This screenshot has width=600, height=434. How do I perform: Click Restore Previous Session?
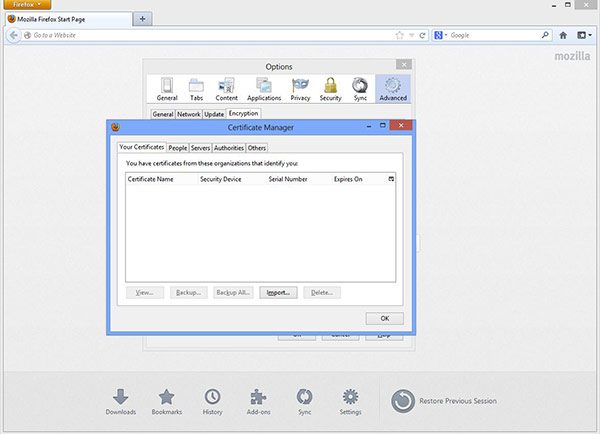[x=443, y=401]
